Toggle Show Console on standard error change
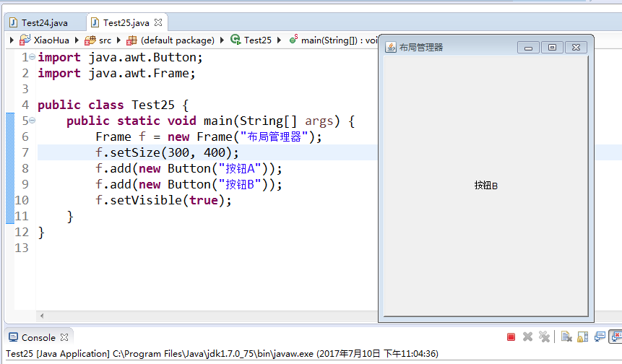The height and width of the screenshot is (364, 622). point(616,337)
